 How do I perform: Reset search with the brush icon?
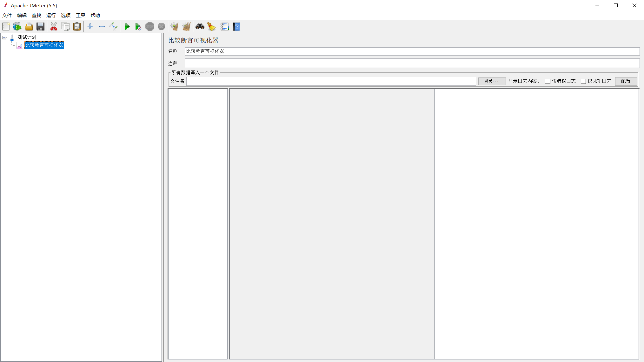211,27
